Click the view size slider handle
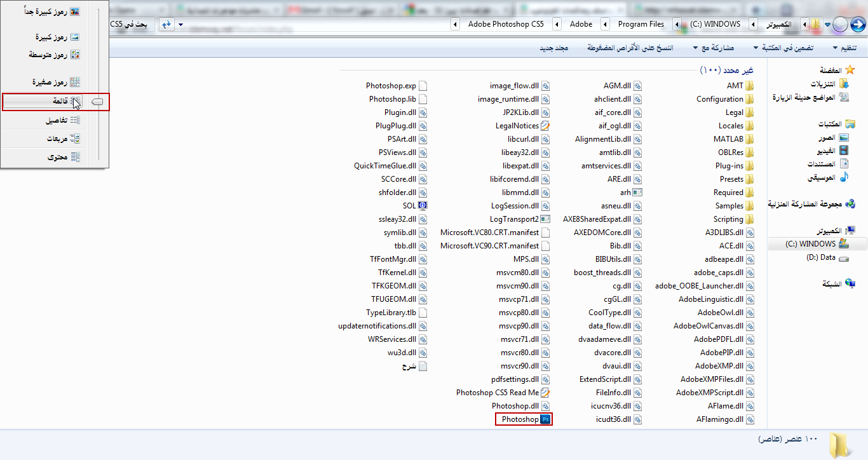The image size is (868, 460). click(x=97, y=102)
